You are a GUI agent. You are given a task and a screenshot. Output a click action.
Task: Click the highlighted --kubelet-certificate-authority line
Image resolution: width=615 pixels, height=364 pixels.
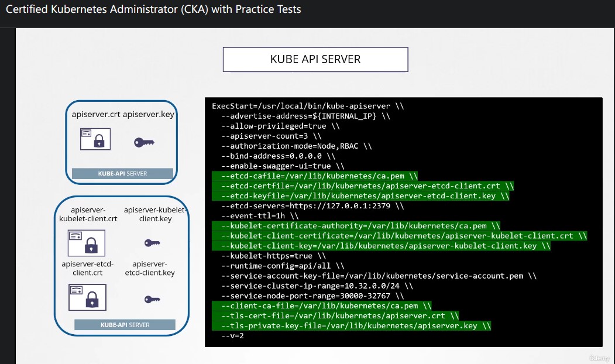pyautogui.click(x=356, y=226)
